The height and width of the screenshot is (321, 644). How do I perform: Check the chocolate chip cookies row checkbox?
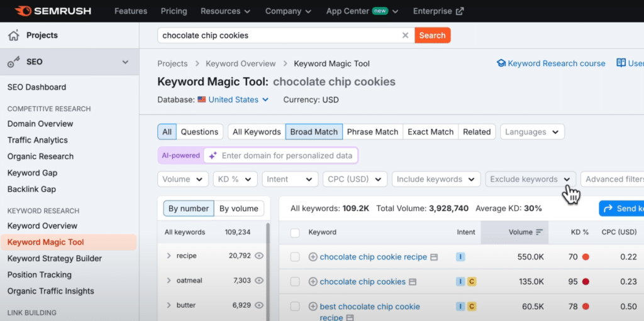295,281
